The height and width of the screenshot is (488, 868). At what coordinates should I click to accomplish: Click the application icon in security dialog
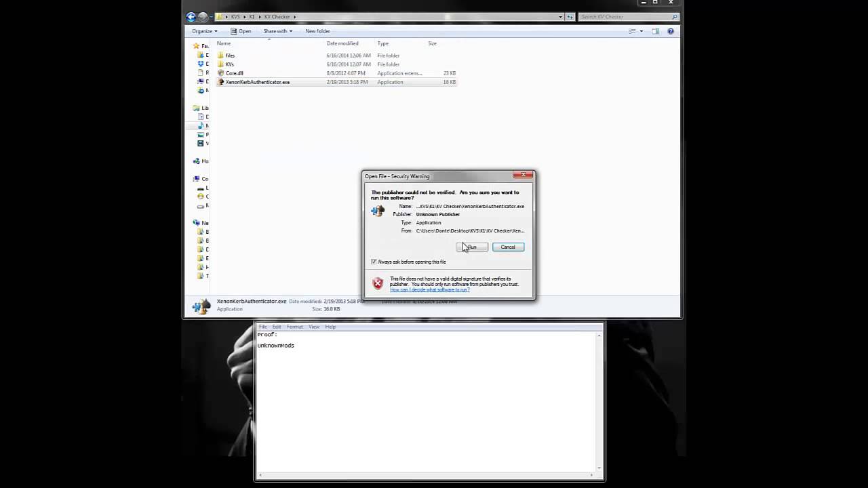pyautogui.click(x=378, y=211)
